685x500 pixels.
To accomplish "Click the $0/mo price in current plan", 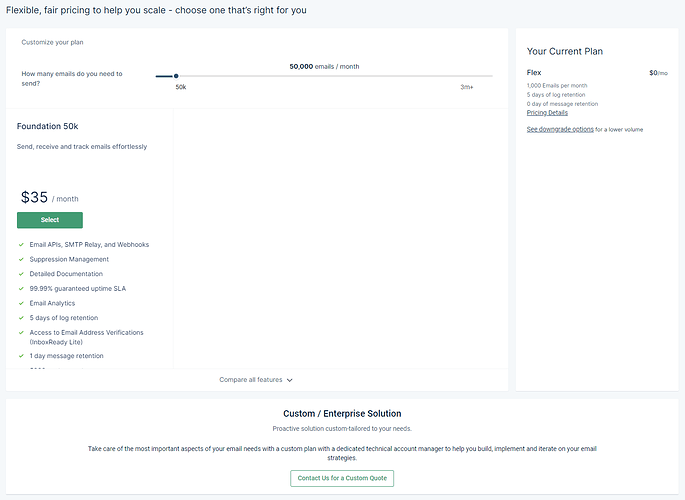I will 658,73.
